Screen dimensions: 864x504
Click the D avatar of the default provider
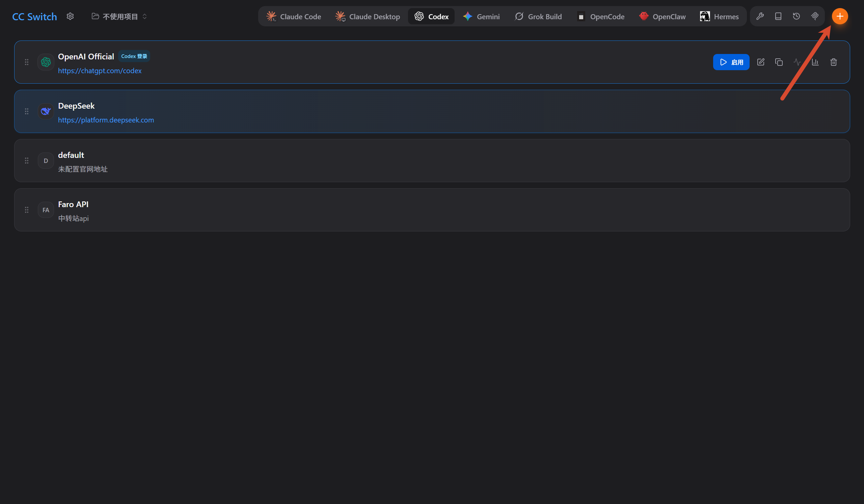46,161
